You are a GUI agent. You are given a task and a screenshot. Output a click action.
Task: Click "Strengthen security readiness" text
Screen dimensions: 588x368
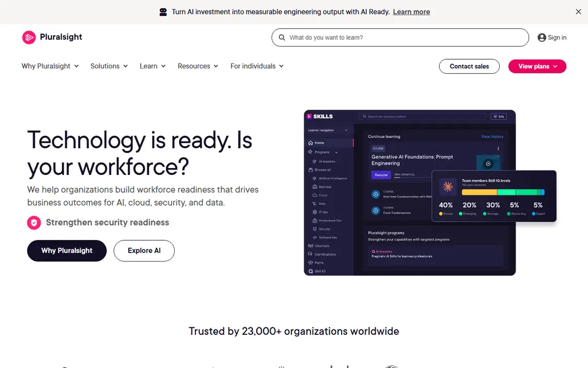(107, 223)
